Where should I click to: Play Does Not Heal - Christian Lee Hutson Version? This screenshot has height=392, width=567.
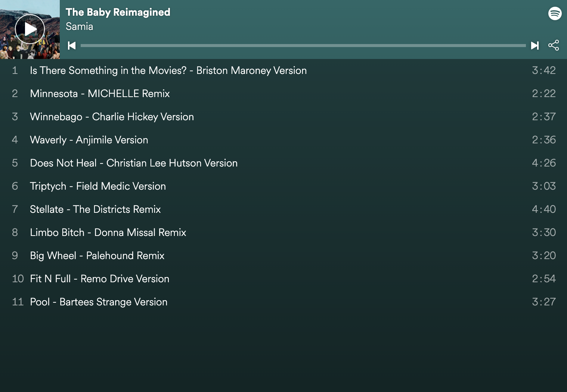[283, 163]
